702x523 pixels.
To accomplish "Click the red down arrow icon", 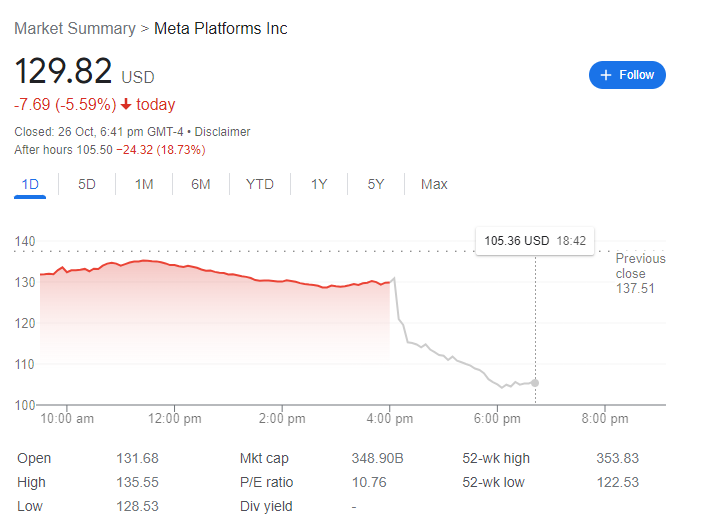I will point(126,105).
